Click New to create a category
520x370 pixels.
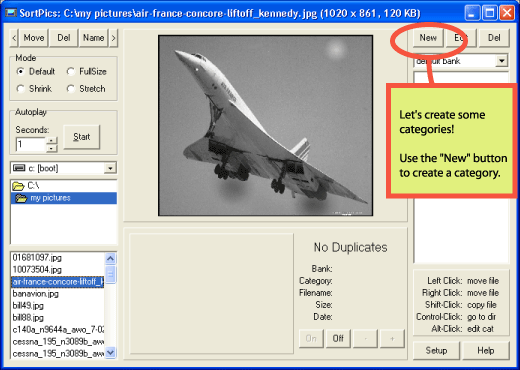point(428,38)
